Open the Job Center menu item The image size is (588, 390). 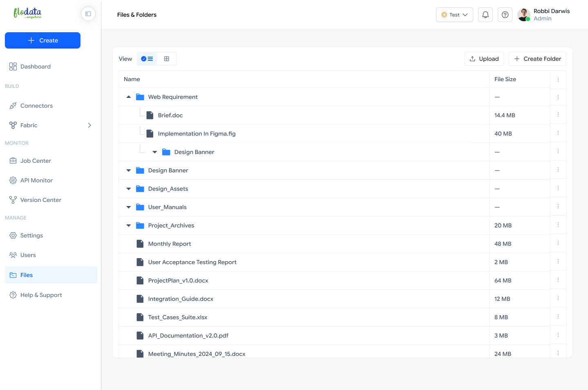36,161
